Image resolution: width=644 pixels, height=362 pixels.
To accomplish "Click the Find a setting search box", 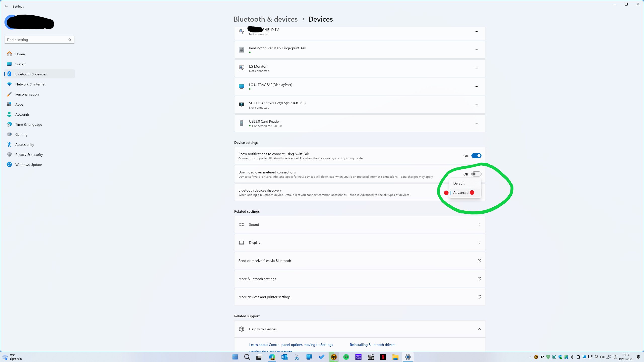I will (36, 40).
